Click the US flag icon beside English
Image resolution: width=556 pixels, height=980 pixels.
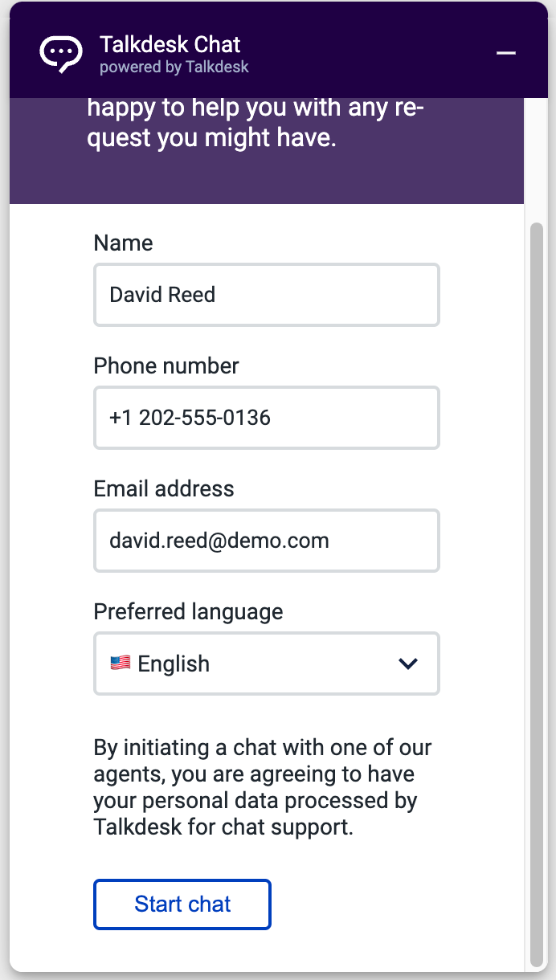click(121, 664)
